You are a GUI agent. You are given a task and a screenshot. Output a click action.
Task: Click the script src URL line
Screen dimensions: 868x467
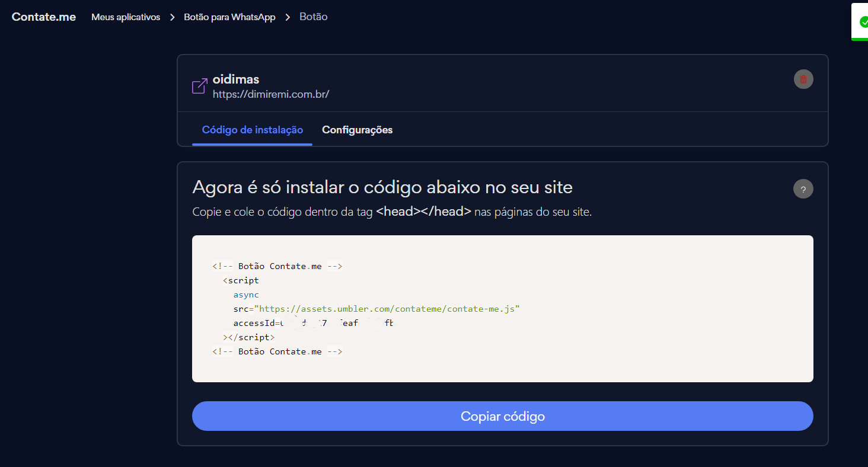376,309
